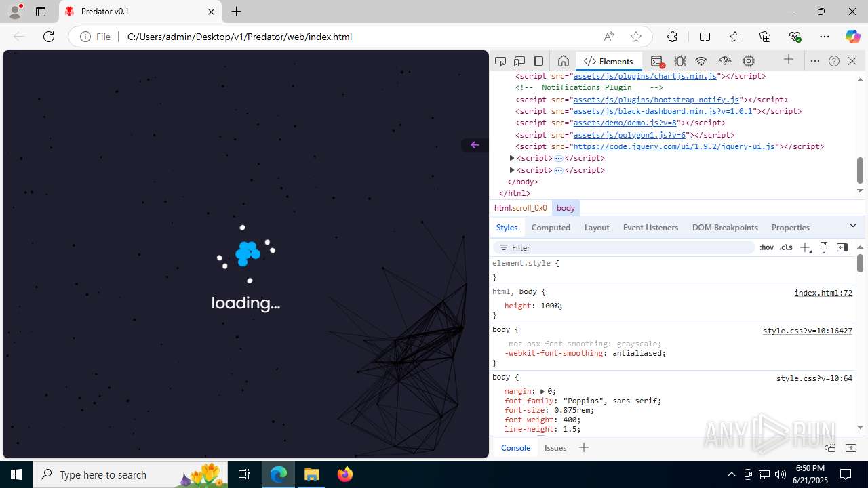Open Browser essentials heart icon
The height and width of the screenshot is (488, 868).
pos(795,37)
